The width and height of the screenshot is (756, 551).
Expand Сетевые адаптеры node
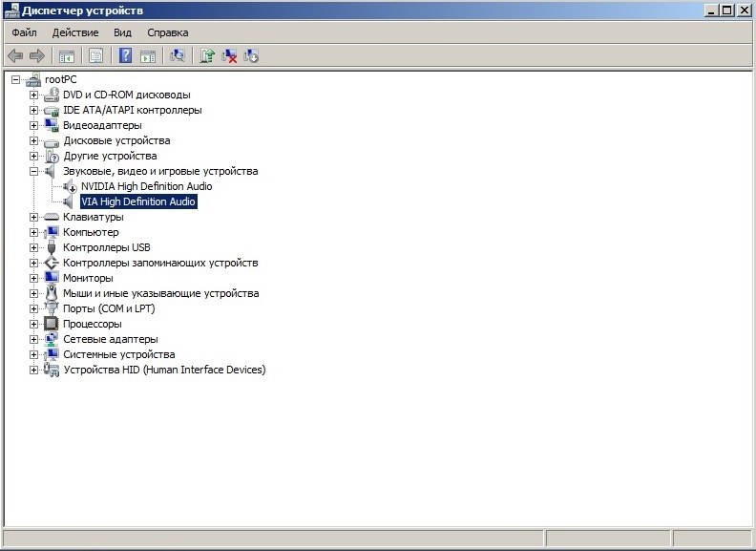pyautogui.click(x=33, y=339)
